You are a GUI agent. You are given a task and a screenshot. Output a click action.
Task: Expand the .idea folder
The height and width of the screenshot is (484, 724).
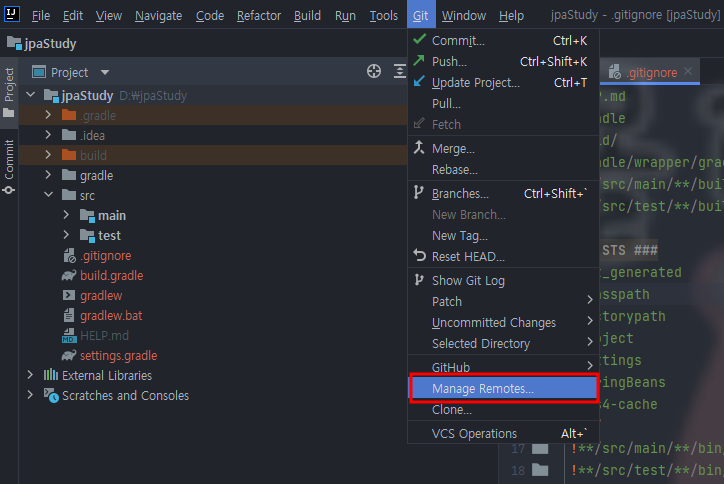pyautogui.click(x=48, y=134)
